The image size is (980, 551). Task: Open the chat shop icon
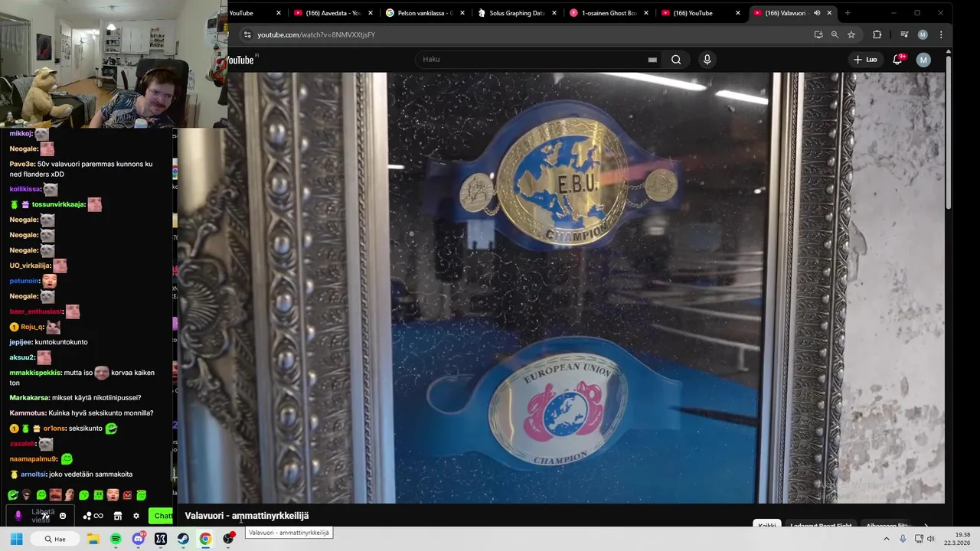pyautogui.click(x=117, y=516)
